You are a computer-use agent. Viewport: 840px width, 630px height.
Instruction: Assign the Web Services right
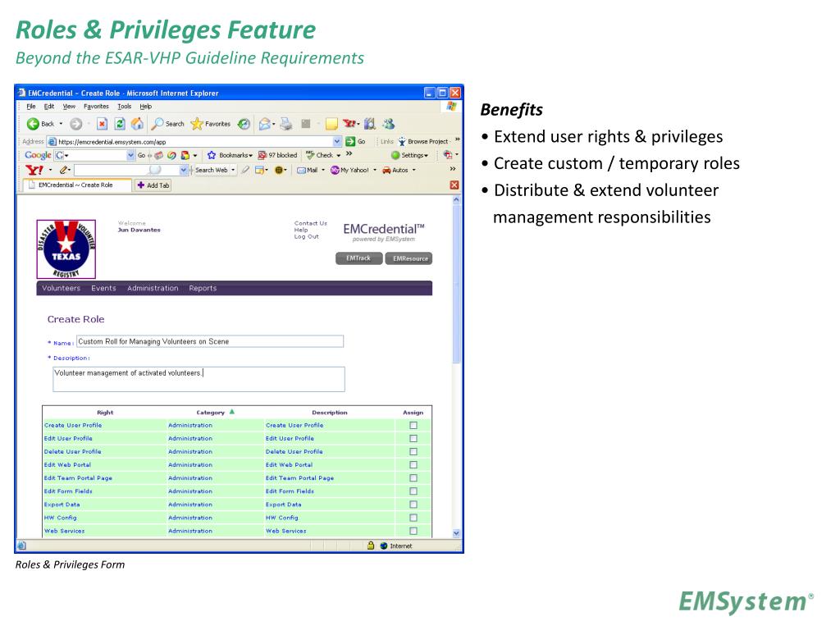pyautogui.click(x=413, y=531)
